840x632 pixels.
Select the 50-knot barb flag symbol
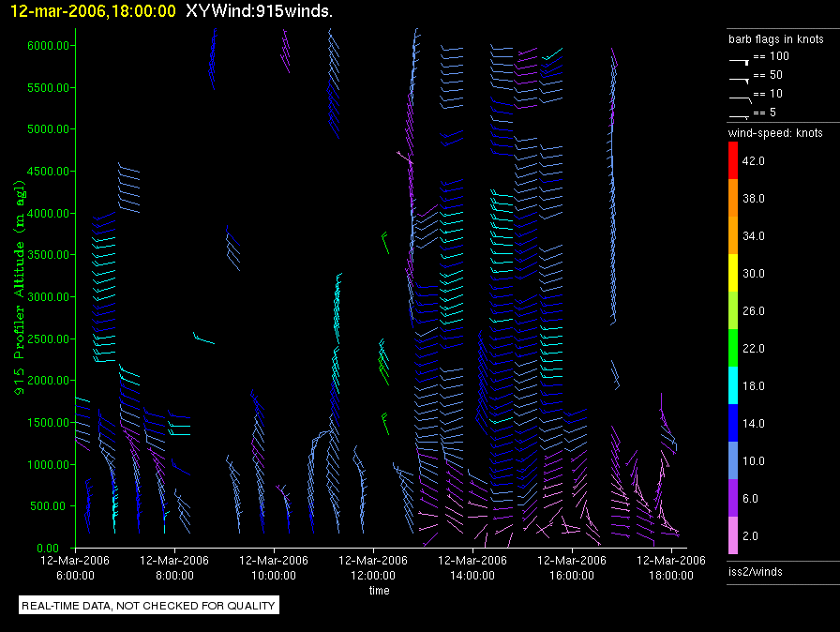739,77
